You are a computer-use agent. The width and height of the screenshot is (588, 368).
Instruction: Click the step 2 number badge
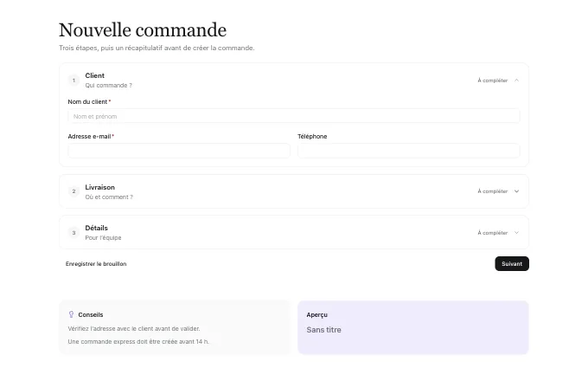(x=73, y=191)
